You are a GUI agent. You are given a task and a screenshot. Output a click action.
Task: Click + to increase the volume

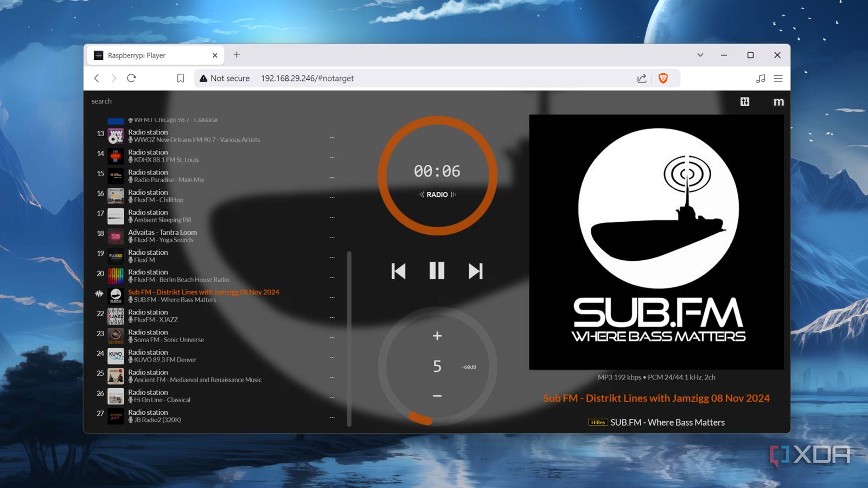tap(437, 335)
